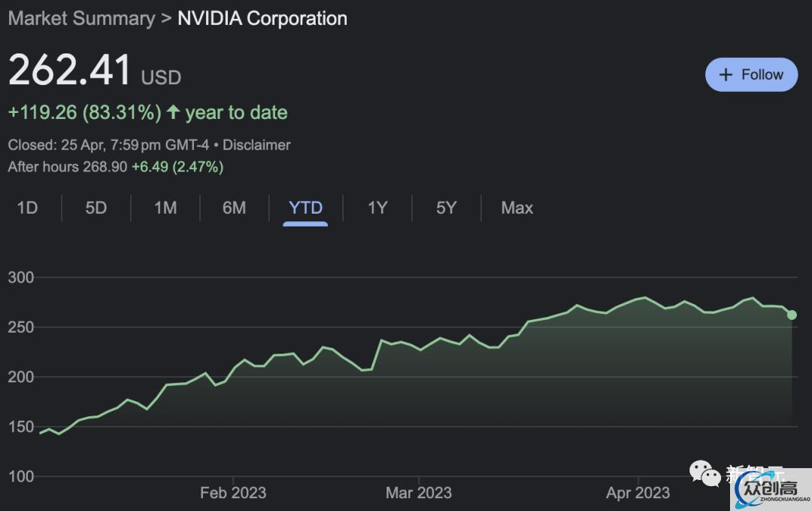Click the Mar 2023 axis label
The image size is (812, 511).
(x=419, y=492)
